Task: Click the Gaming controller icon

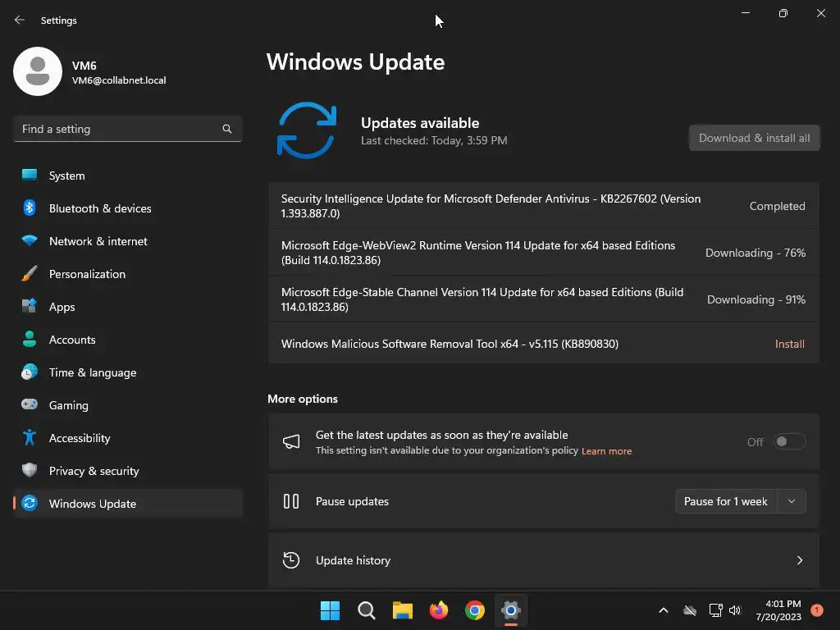Action: tap(30, 404)
